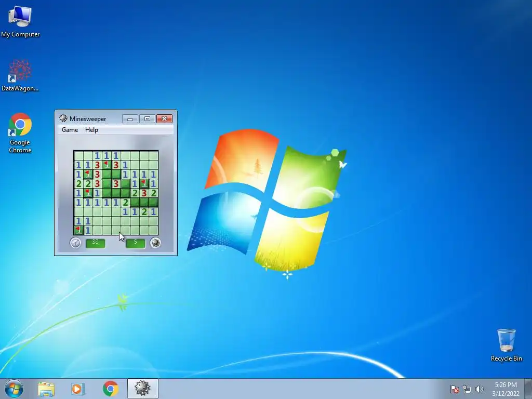Uncover the square left of the surrounded red 3

(x=107, y=184)
